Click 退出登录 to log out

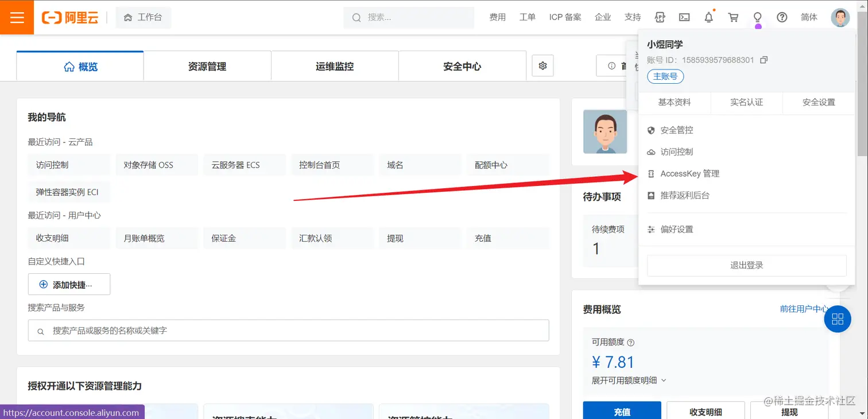click(747, 265)
